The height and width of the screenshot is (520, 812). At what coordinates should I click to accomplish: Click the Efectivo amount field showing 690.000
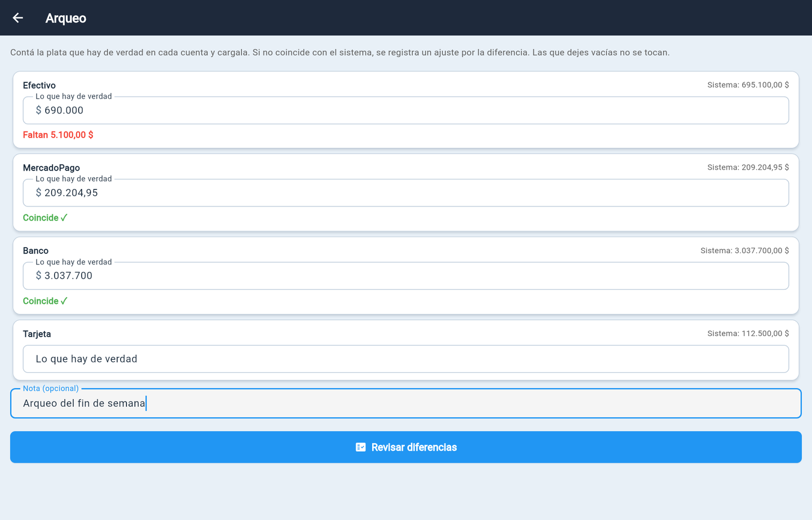pyautogui.click(x=406, y=111)
